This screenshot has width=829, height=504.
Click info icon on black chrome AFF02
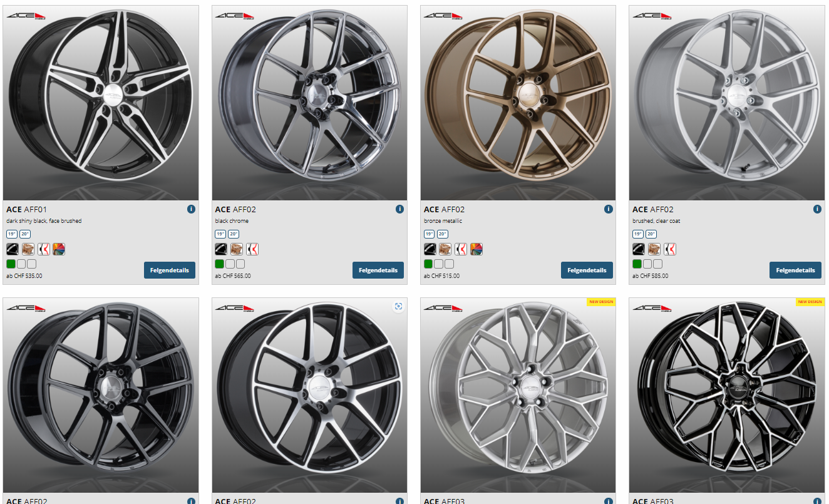399,209
